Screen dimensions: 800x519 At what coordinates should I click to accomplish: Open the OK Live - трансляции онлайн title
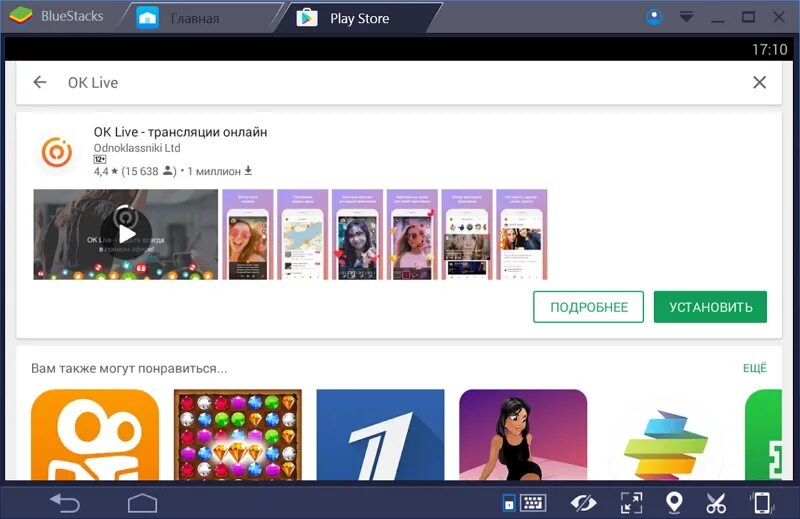click(x=180, y=132)
